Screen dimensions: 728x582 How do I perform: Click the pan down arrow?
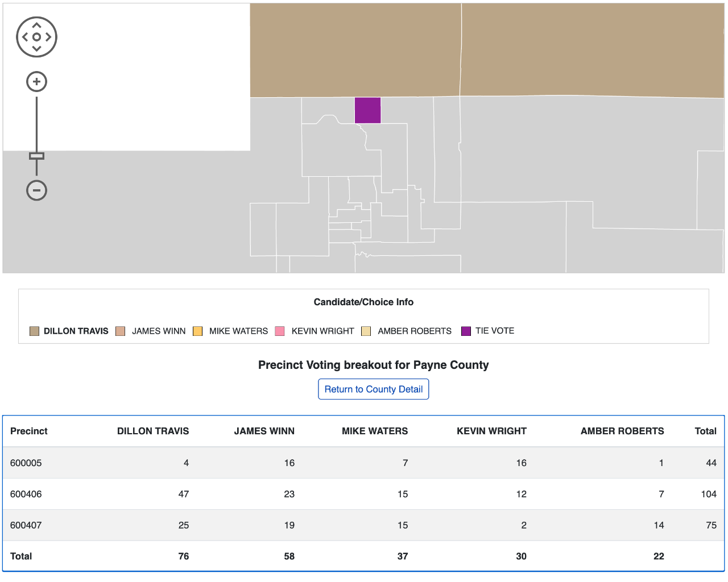[x=36, y=49]
